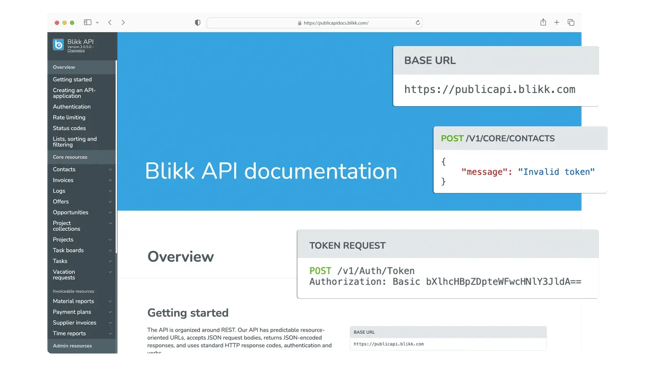Click the small BASE URL code block
Viewport: 650px width, 368px height.
pyautogui.click(x=448, y=338)
